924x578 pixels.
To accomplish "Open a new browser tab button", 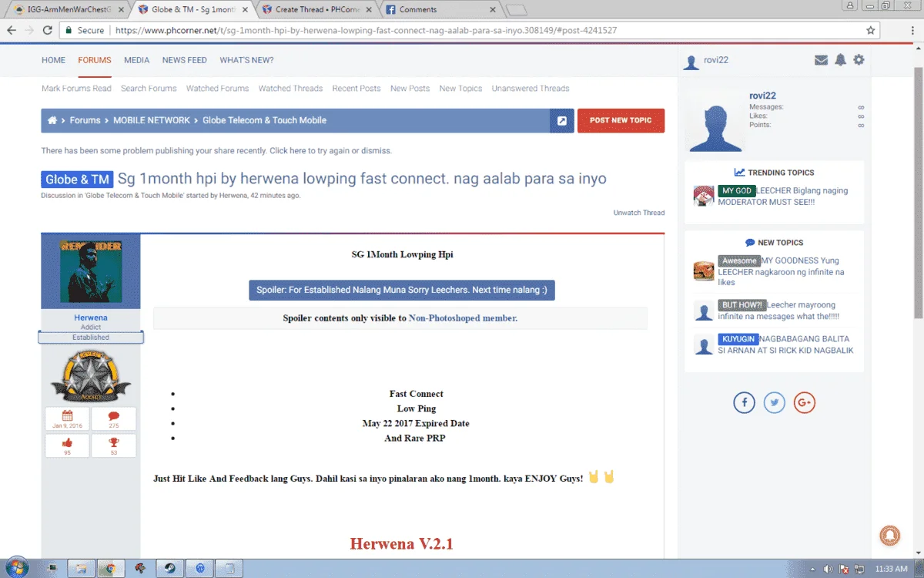I will pos(517,10).
